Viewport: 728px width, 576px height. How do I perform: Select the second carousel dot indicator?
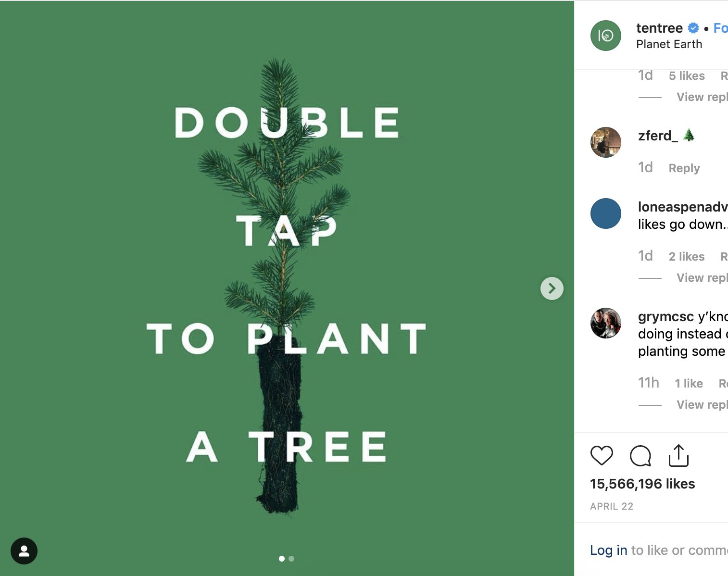coord(291,559)
